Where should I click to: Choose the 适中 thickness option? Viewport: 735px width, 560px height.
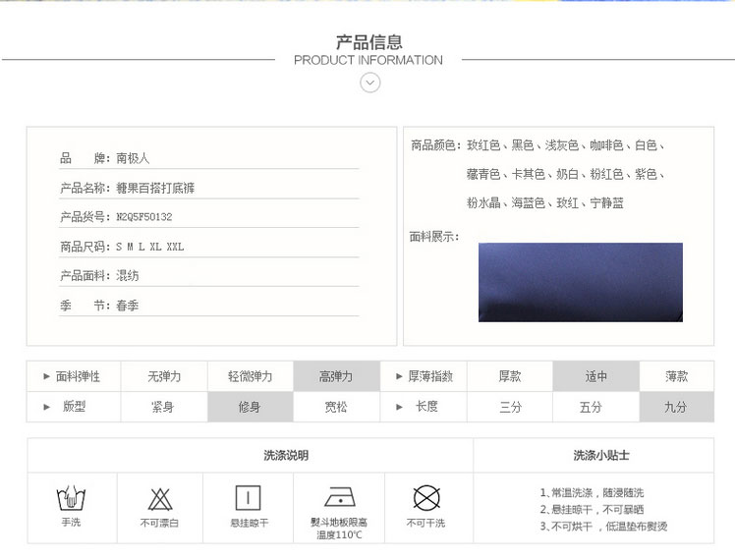point(595,376)
